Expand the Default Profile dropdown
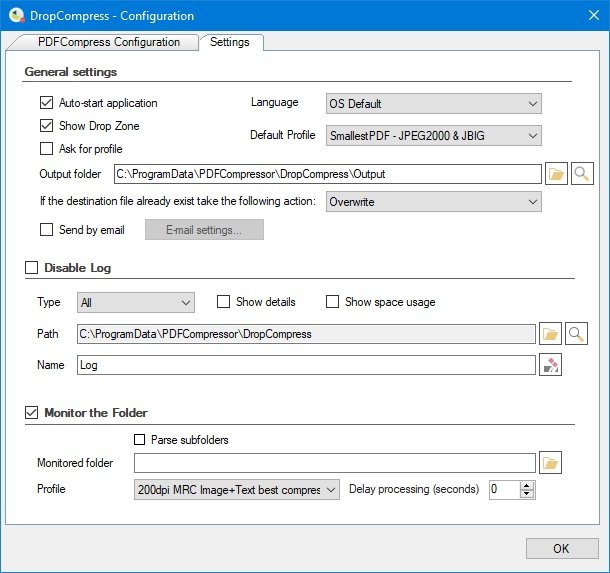Screen dimensions: 610x573 click(433, 135)
